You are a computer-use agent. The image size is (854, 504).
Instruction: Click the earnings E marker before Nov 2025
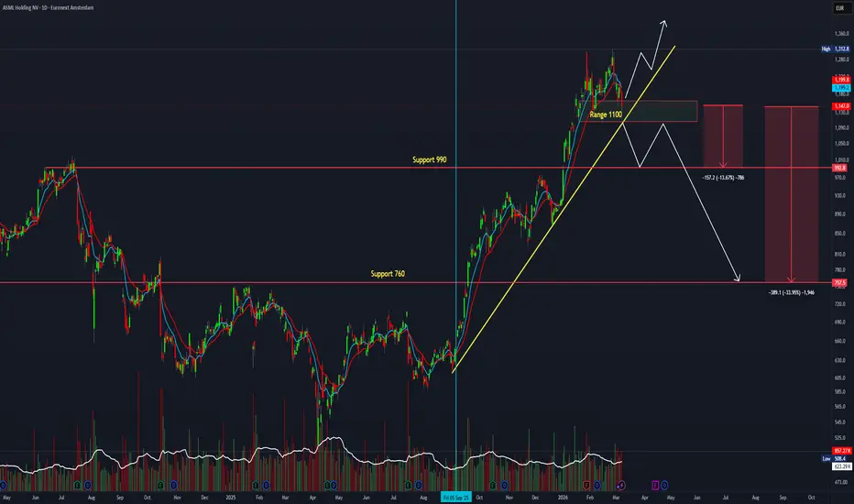pyautogui.click(x=493, y=485)
